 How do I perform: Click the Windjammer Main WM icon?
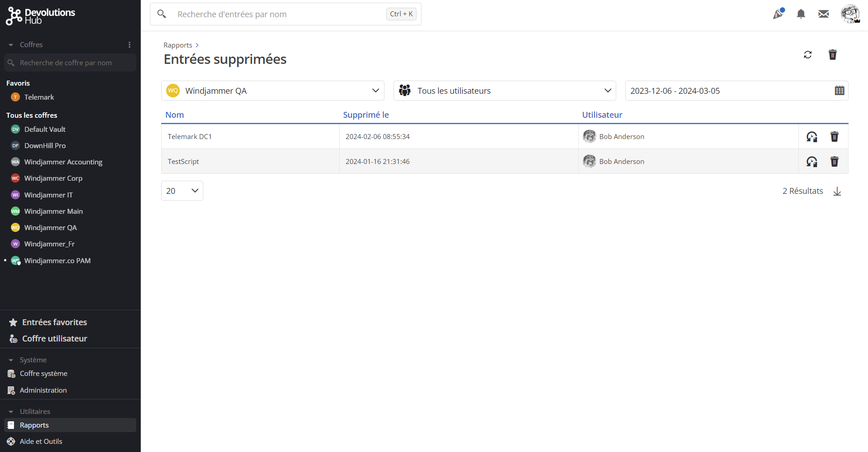tap(15, 211)
